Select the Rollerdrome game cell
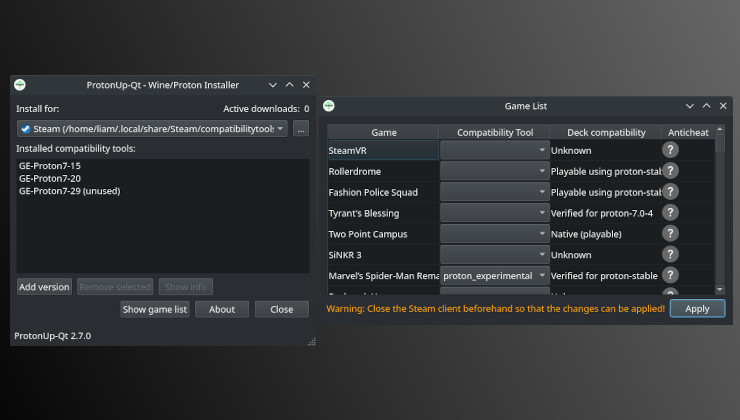 (383, 171)
